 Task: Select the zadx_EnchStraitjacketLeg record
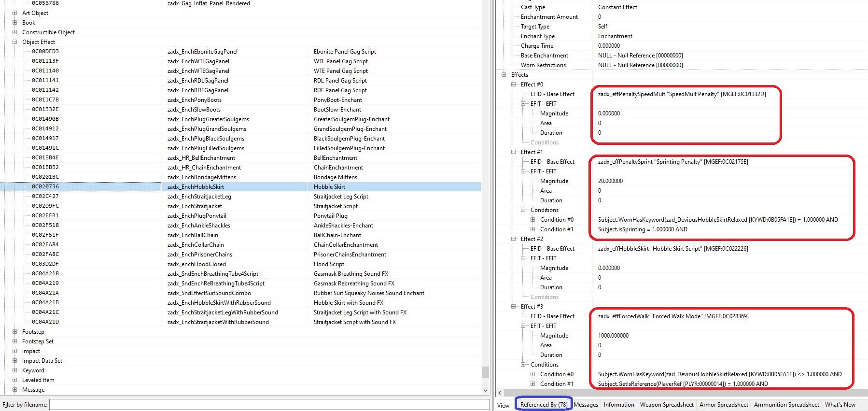[240, 197]
